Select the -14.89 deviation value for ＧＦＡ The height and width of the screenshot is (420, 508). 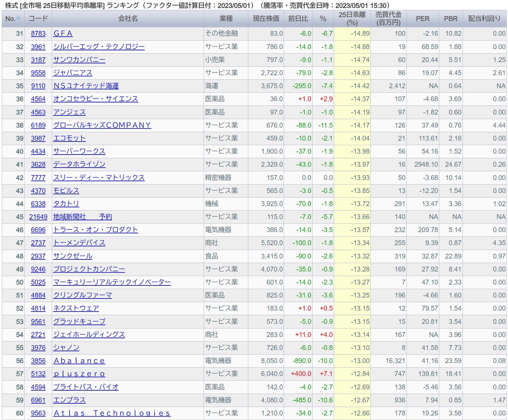(x=361, y=33)
